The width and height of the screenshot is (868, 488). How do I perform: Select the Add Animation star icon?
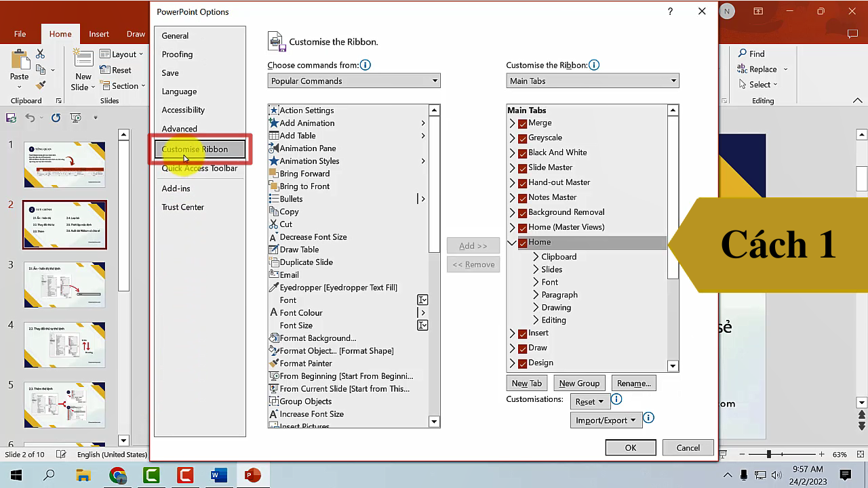(x=274, y=123)
